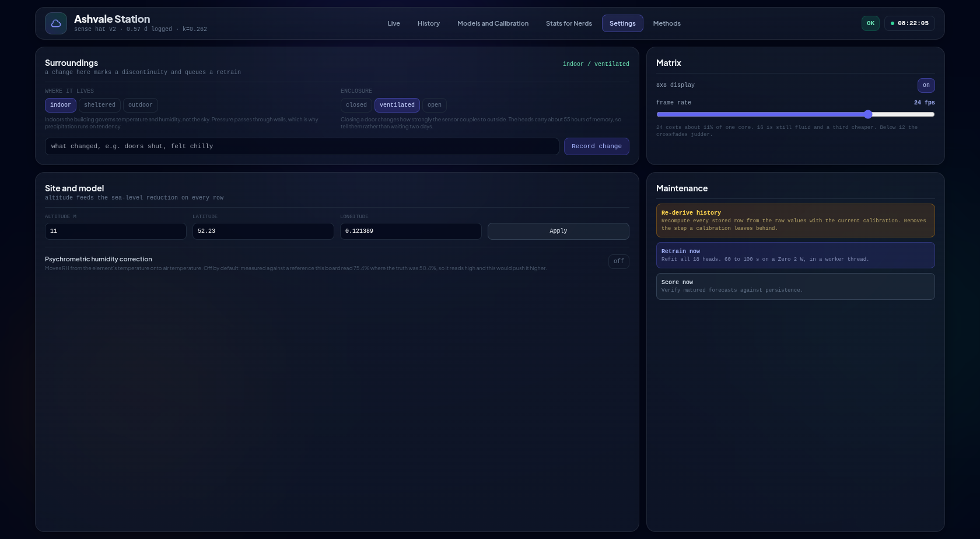Run Score now verification
The height and width of the screenshot is (539, 980).
(x=796, y=286)
